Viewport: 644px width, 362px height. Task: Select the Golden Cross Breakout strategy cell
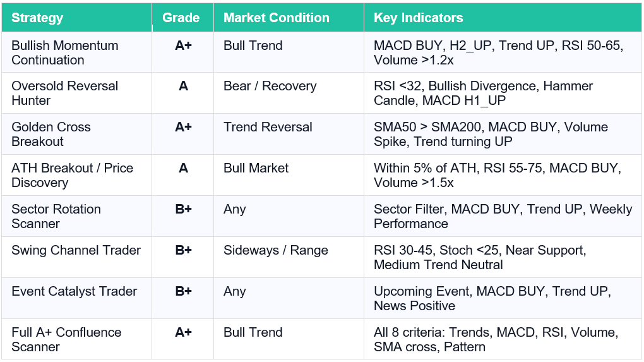pos(51,134)
